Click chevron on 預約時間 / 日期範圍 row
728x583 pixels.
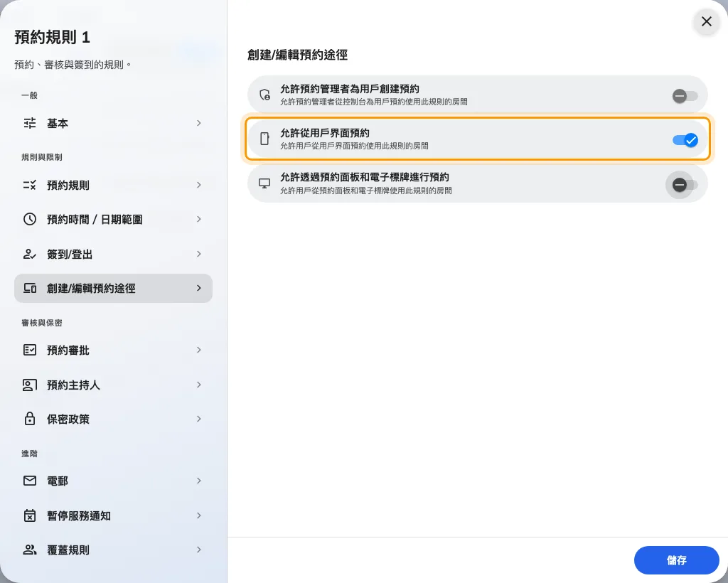coord(199,219)
